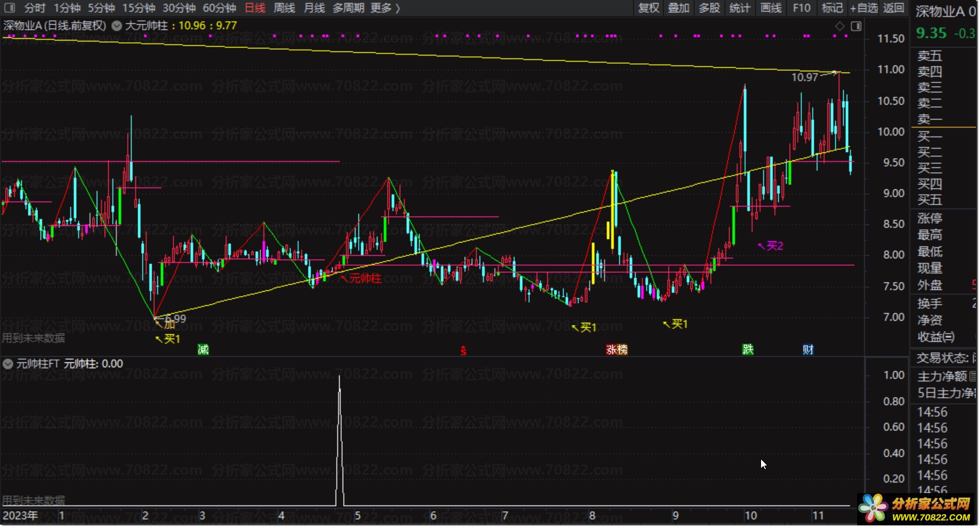Image resolution: width=980 pixels, height=527 pixels.
Task: Expand 更多 period options
Action: click(x=385, y=8)
